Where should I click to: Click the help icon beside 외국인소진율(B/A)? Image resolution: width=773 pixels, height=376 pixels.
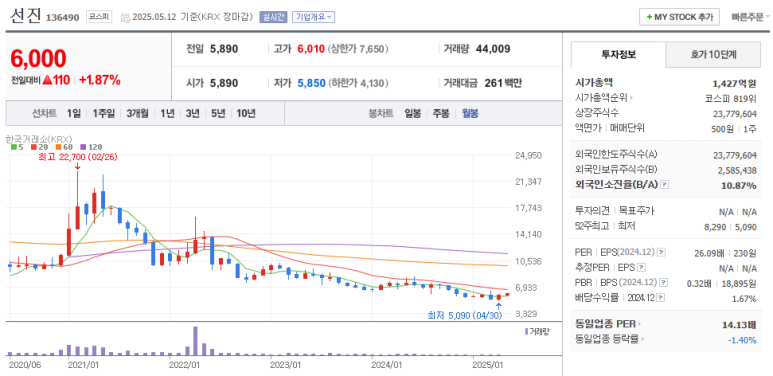(665, 184)
